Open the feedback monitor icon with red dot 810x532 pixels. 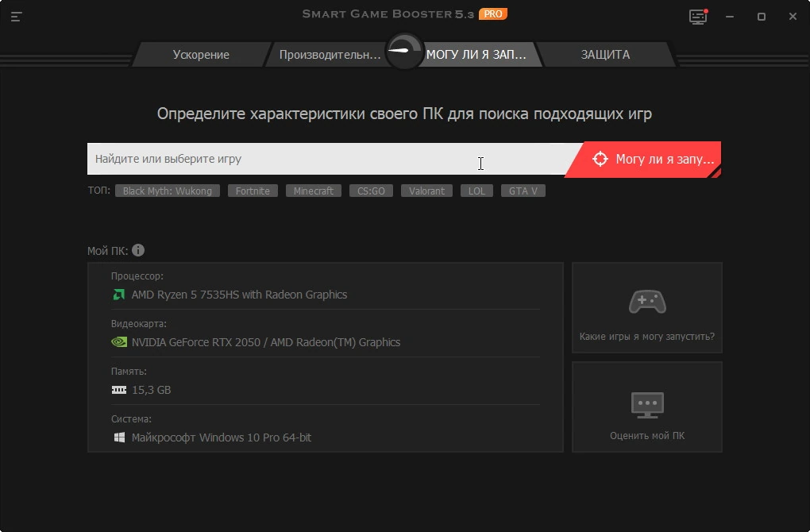coord(698,17)
